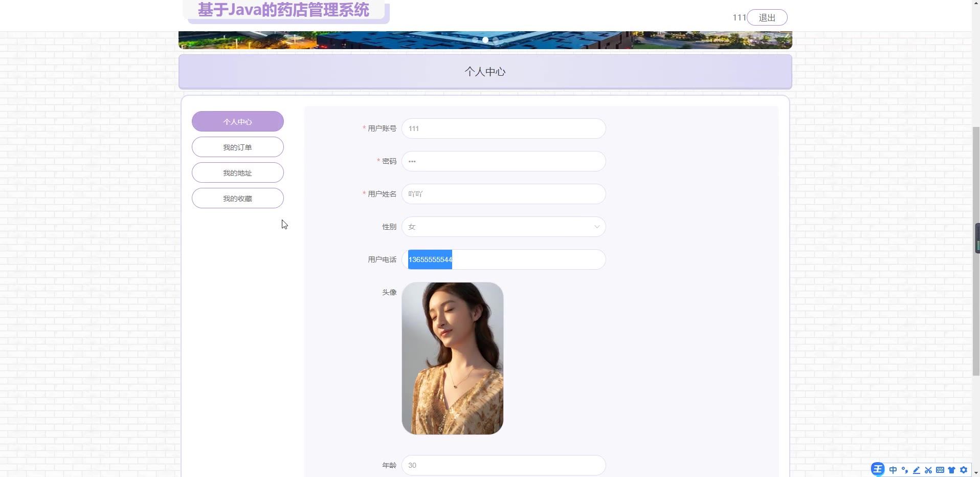Focus the 年龄 age input field
This screenshot has width=980, height=477.
tap(504, 465)
